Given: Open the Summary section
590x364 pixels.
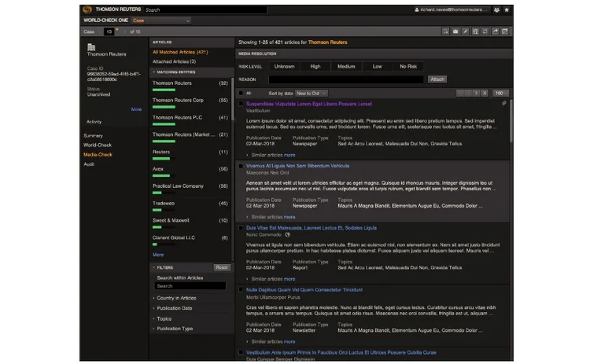Looking at the screenshot, I should [x=93, y=136].
